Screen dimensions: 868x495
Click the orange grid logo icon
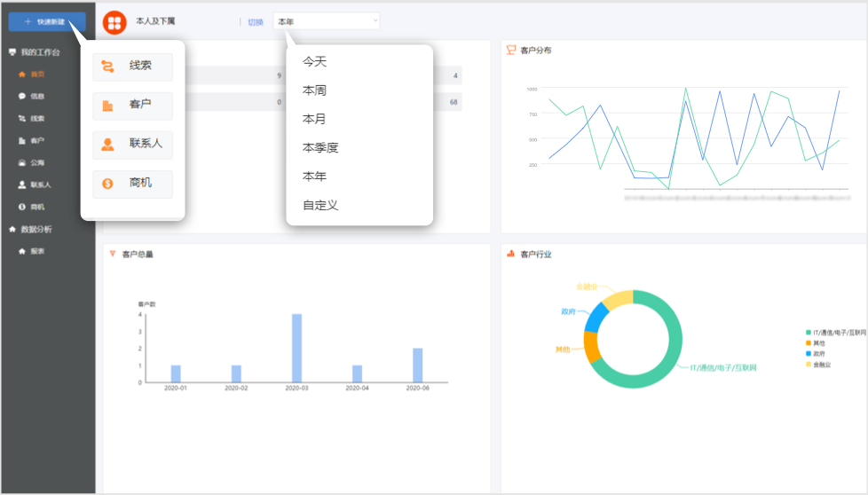click(x=114, y=22)
